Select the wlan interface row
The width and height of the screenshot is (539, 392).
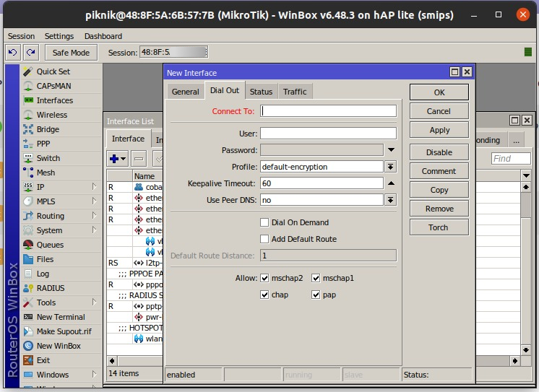[134, 339]
